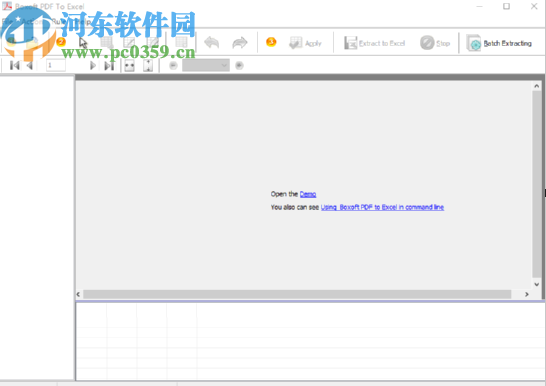The image size is (546, 386).
Task: Click the Extract to Excel button
Action: [x=375, y=43]
